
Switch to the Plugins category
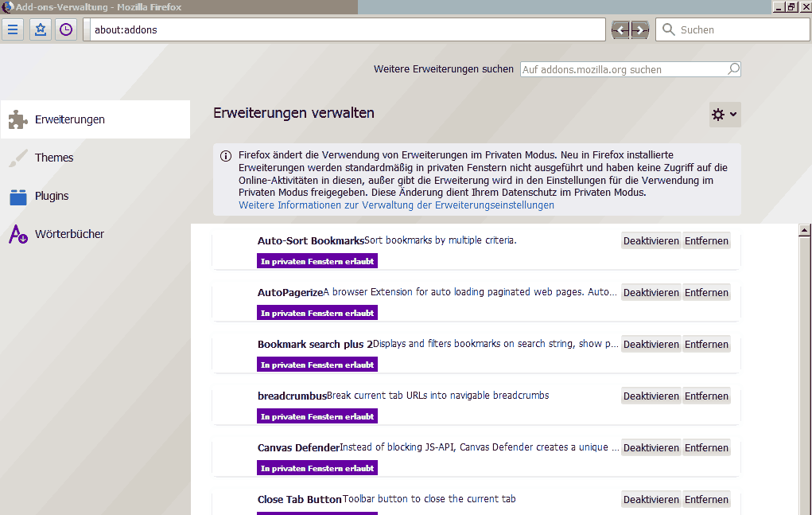tap(95, 196)
